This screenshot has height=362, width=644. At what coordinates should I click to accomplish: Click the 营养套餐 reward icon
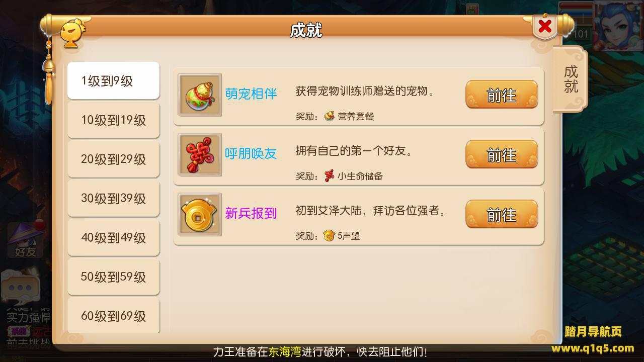tap(329, 116)
